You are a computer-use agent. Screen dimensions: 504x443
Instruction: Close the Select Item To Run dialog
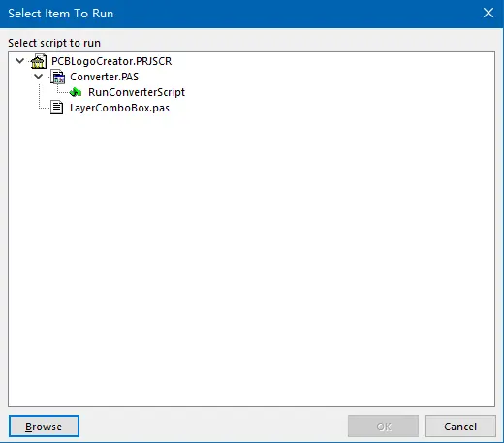click(x=488, y=14)
